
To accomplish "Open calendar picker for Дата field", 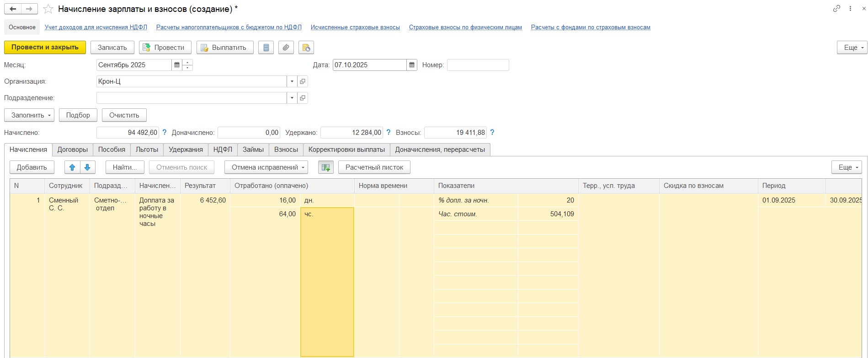I will 412,65.
